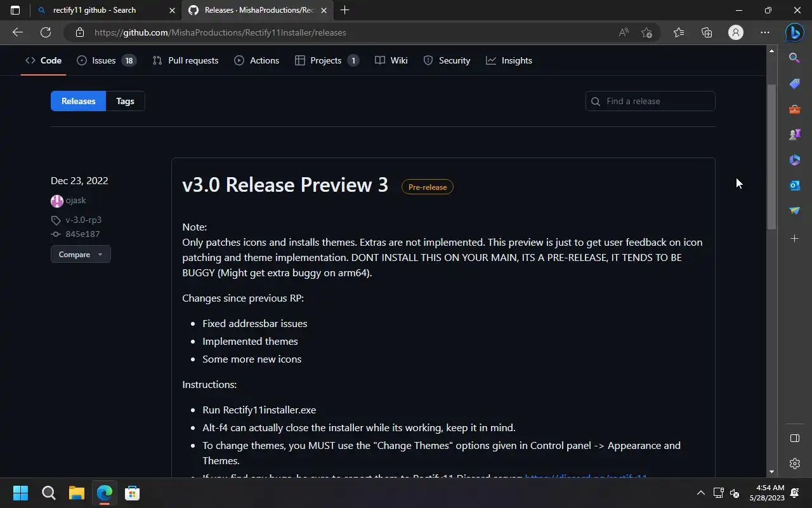Open the Windows Start menu

pyautogui.click(x=20, y=493)
